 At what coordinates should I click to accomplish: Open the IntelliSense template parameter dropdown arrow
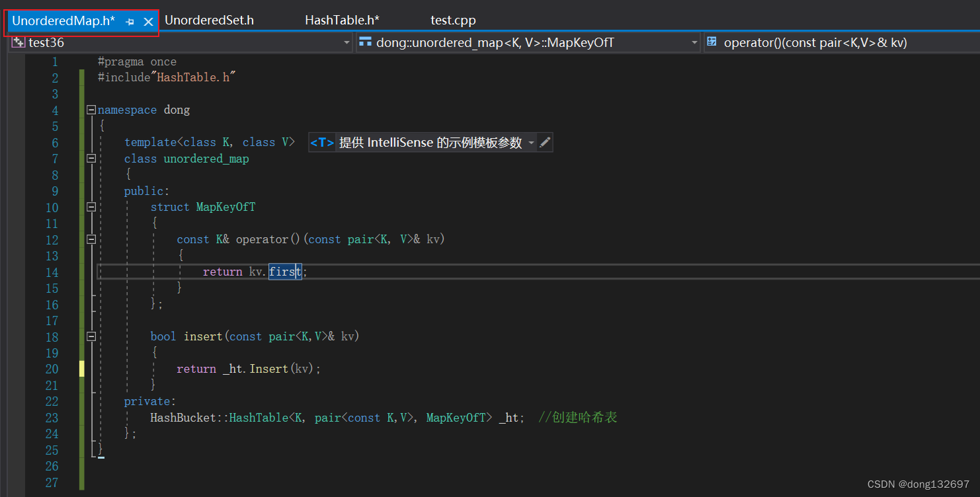point(531,143)
